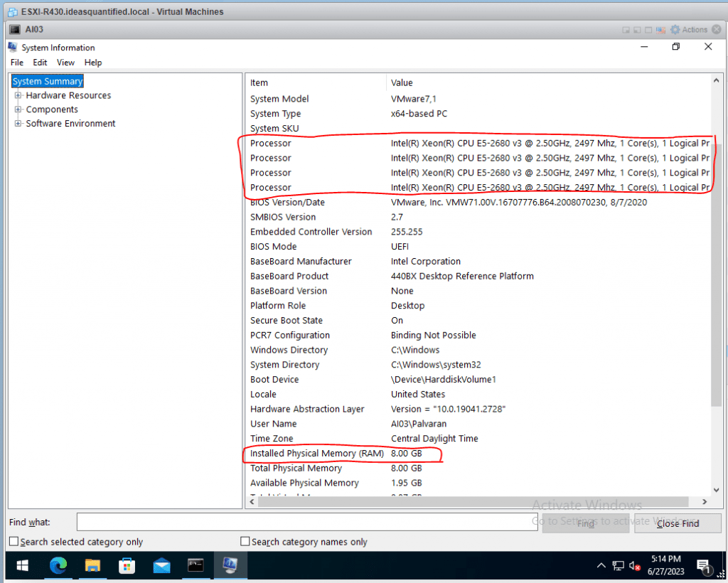Click the Find button

pyautogui.click(x=586, y=523)
